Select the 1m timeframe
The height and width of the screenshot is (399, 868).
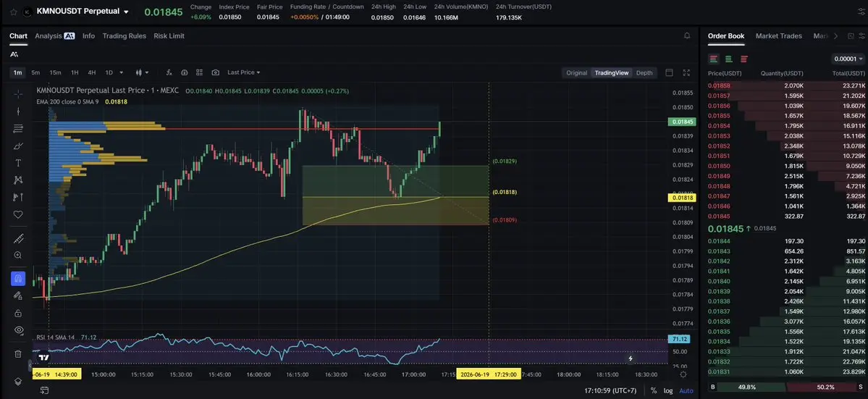click(17, 72)
